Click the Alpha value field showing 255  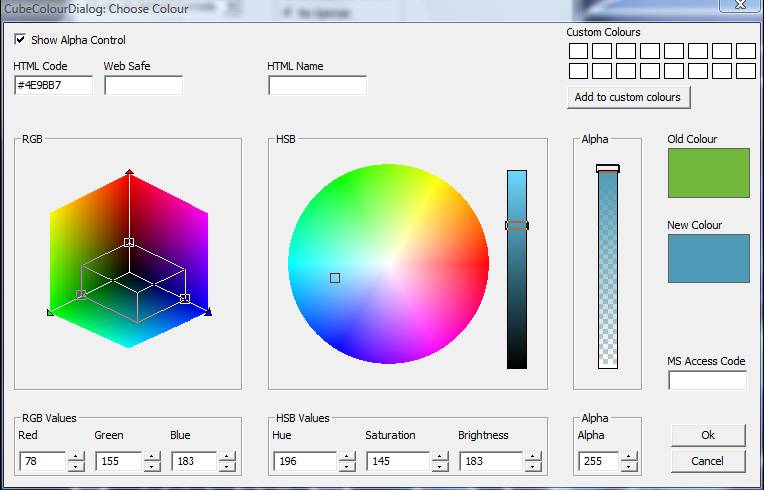598,461
